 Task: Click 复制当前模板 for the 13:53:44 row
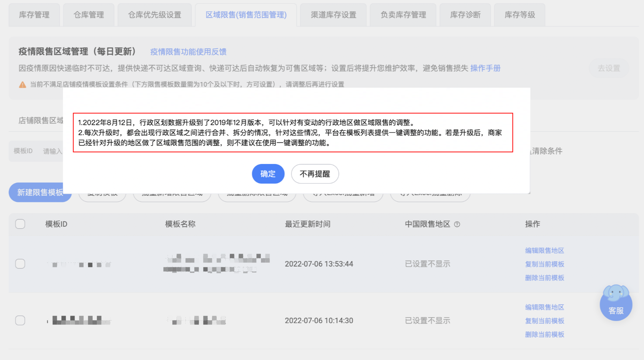click(545, 264)
